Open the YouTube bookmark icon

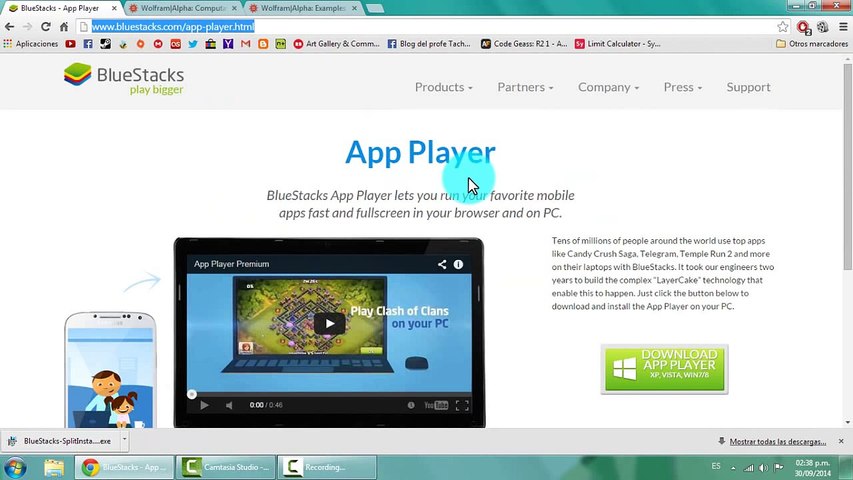tap(70, 44)
